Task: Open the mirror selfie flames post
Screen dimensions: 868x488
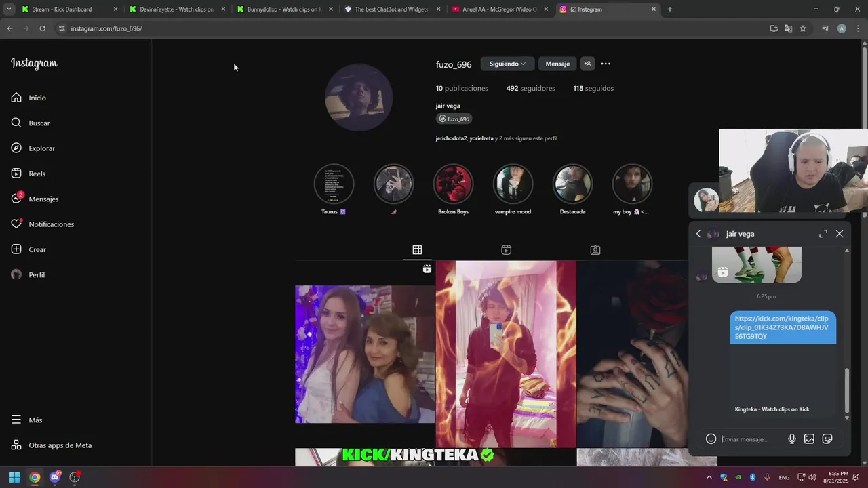Action: (506, 354)
